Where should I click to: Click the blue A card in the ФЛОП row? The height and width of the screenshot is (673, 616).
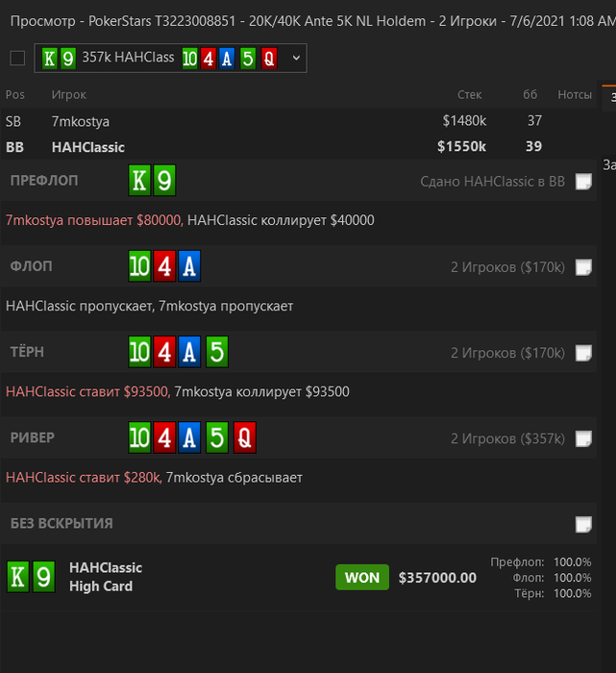click(x=189, y=266)
